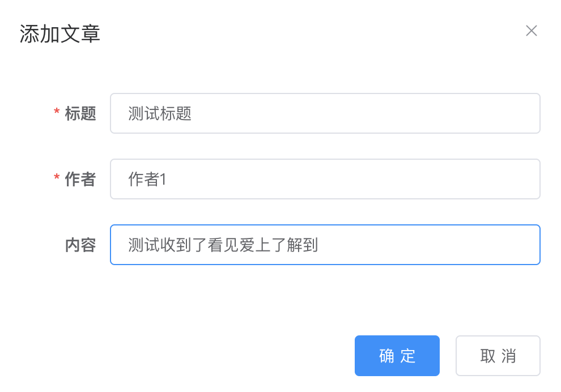This screenshot has height=392, width=561.
Task: Click the 内容 field label
Action: (81, 245)
